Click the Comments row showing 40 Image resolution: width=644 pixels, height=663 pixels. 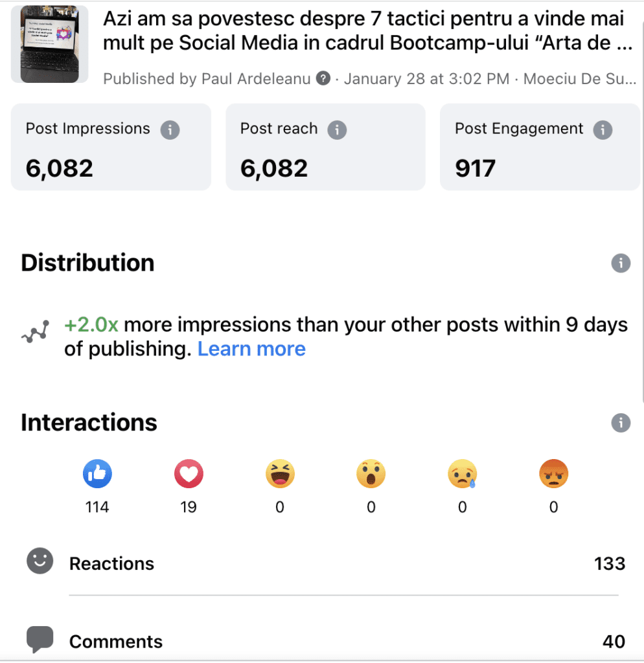pyautogui.click(x=326, y=641)
